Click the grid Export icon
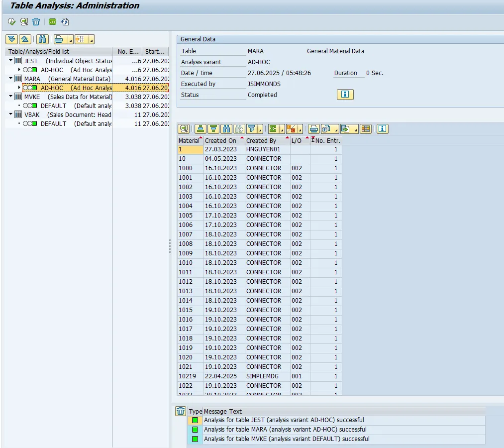 click(346, 129)
